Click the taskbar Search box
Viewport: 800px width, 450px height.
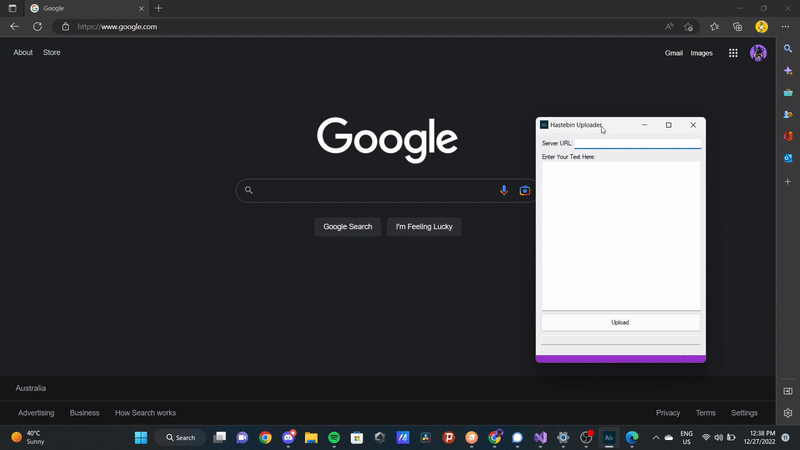click(181, 438)
